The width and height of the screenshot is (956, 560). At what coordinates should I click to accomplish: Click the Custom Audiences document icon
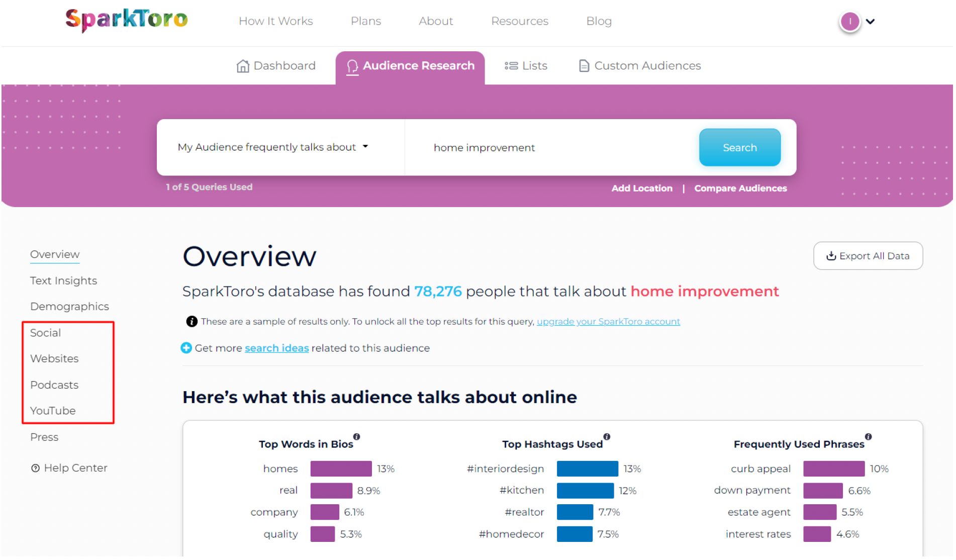(584, 66)
